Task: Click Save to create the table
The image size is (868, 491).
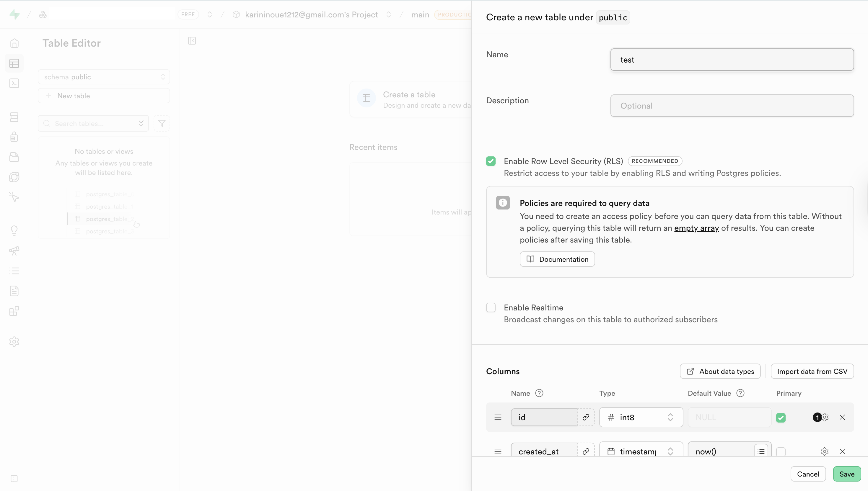Action: click(x=847, y=474)
